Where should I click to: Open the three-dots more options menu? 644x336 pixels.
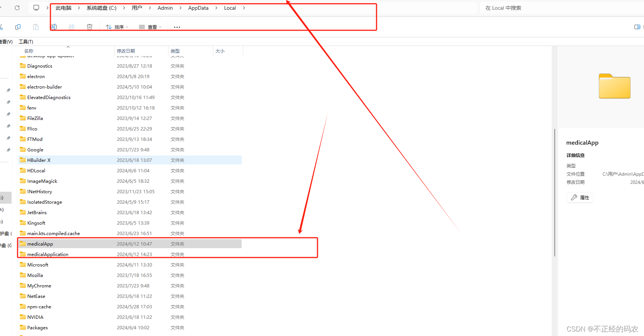point(177,27)
